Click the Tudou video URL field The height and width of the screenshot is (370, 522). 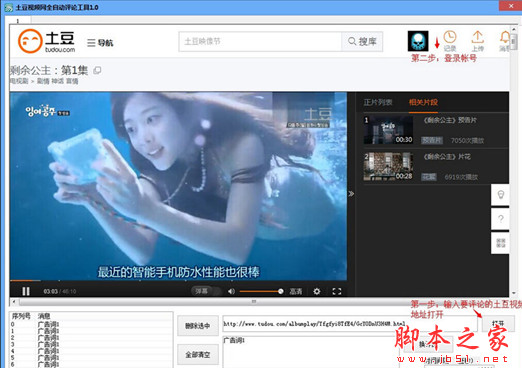pyautogui.click(x=350, y=324)
